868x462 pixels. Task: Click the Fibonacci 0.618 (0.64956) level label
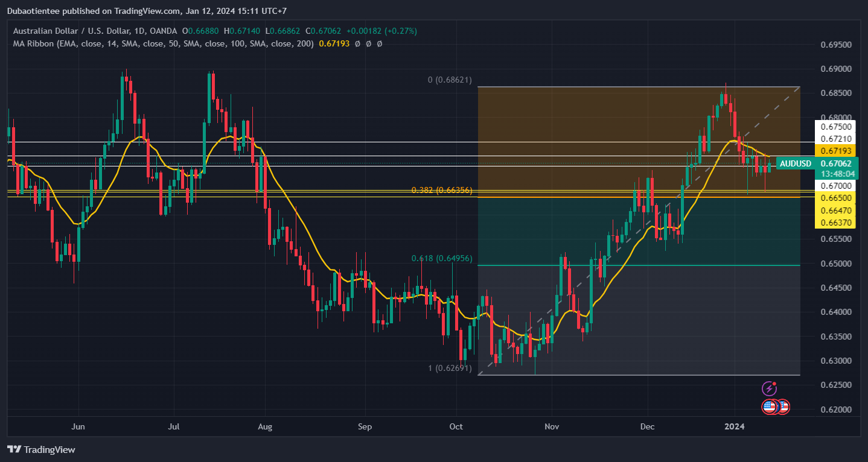pos(442,259)
